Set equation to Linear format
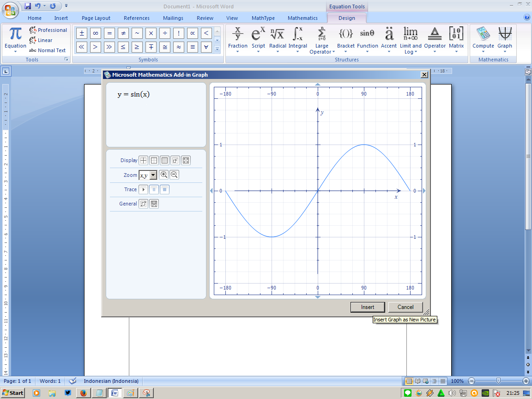 (x=41, y=40)
